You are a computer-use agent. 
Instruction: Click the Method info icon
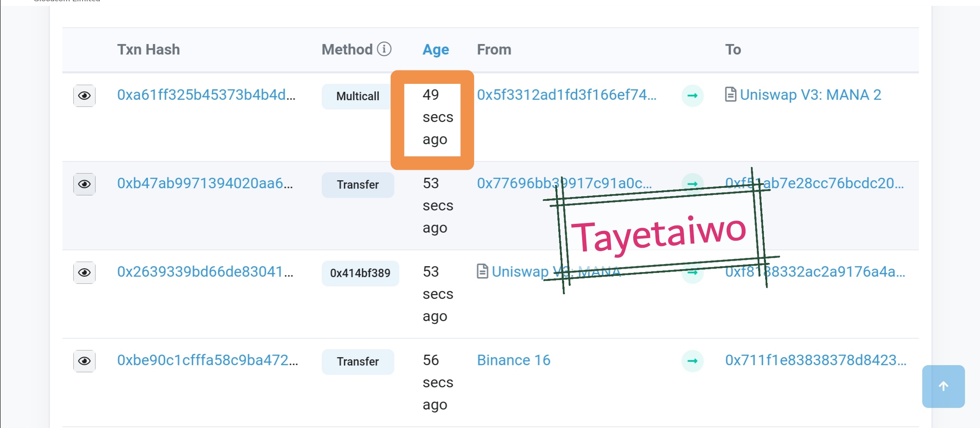[x=384, y=49]
